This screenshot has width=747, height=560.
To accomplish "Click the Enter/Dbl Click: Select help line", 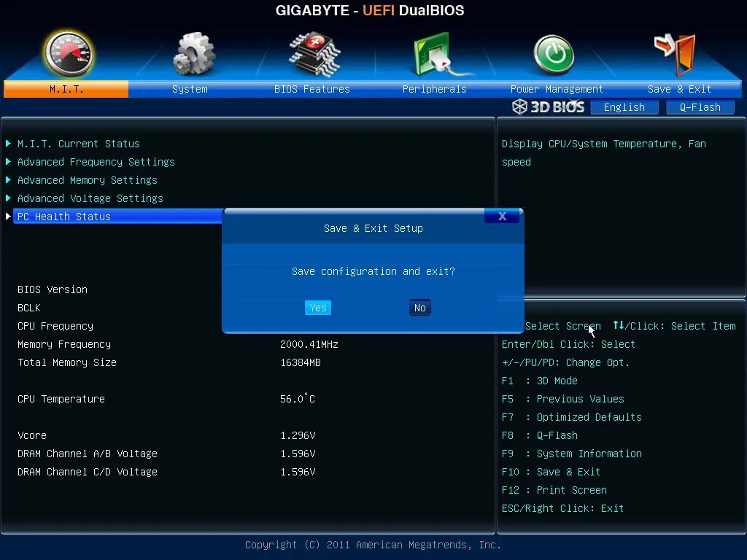I will [568, 344].
